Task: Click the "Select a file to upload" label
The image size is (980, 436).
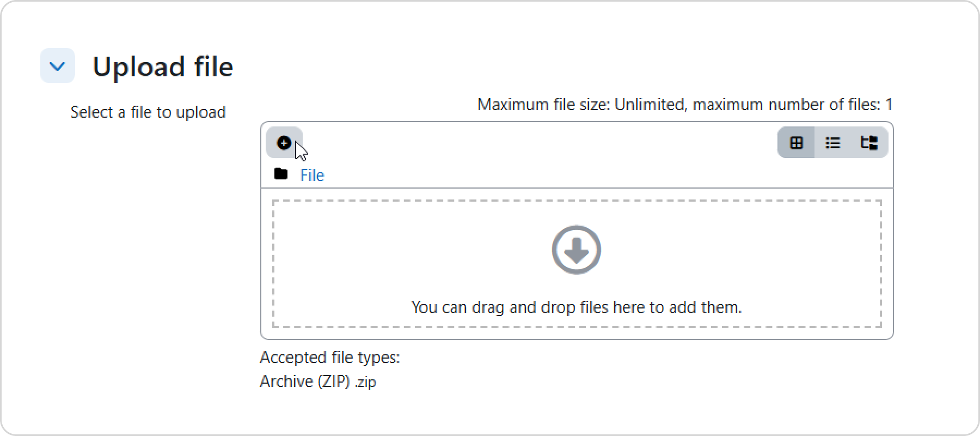Action: (x=148, y=112)
